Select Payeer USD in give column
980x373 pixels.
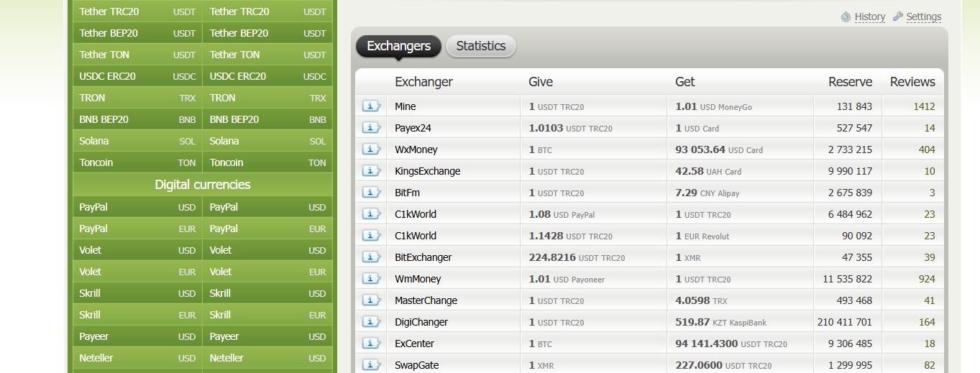(x=137, y=336)
